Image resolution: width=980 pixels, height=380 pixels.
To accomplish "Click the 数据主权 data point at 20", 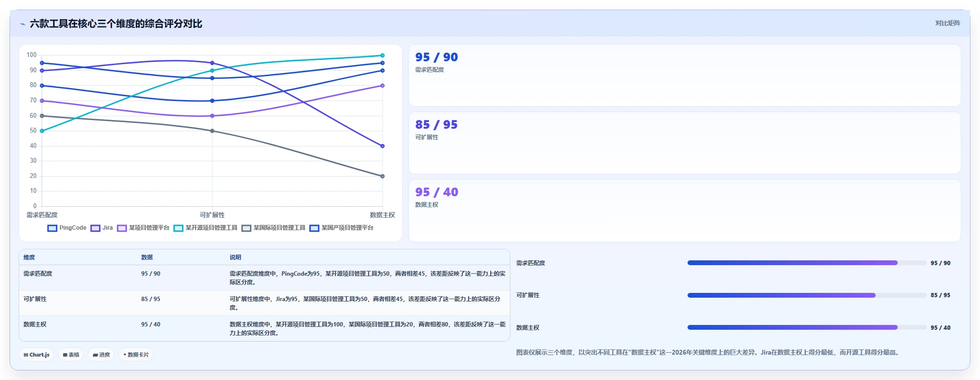I will coord(383,176).
